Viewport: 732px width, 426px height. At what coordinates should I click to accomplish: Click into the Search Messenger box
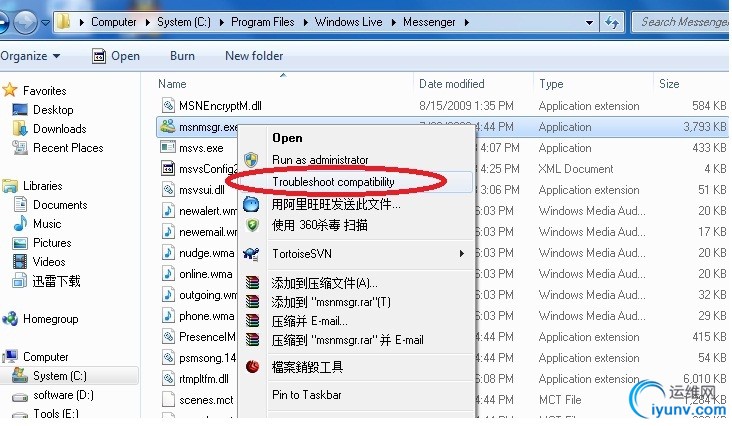[x=681, y=22]
